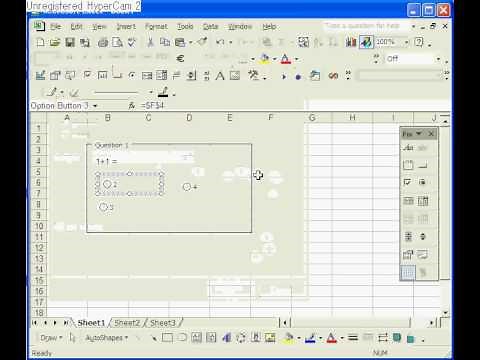Image resolution: width=480 pixels, height=360 pixels.
Task: Open the Name Box dropdown arrow
Action: coord(95,106)
